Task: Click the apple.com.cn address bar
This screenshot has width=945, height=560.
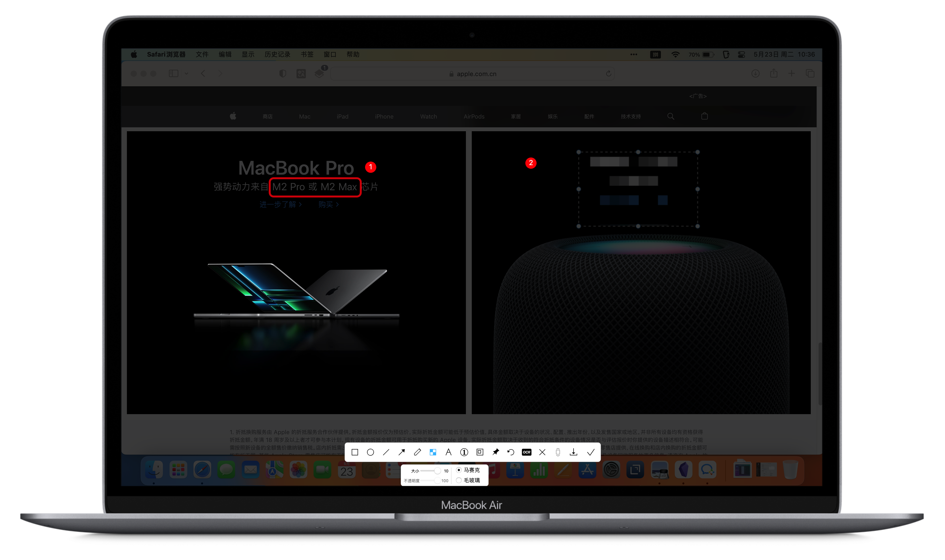Action: [473, 74]
